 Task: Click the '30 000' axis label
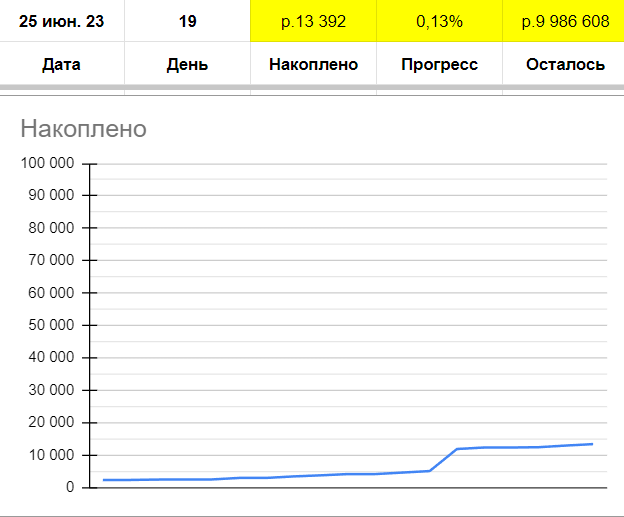pyautogui.click(x=51, y=390)
